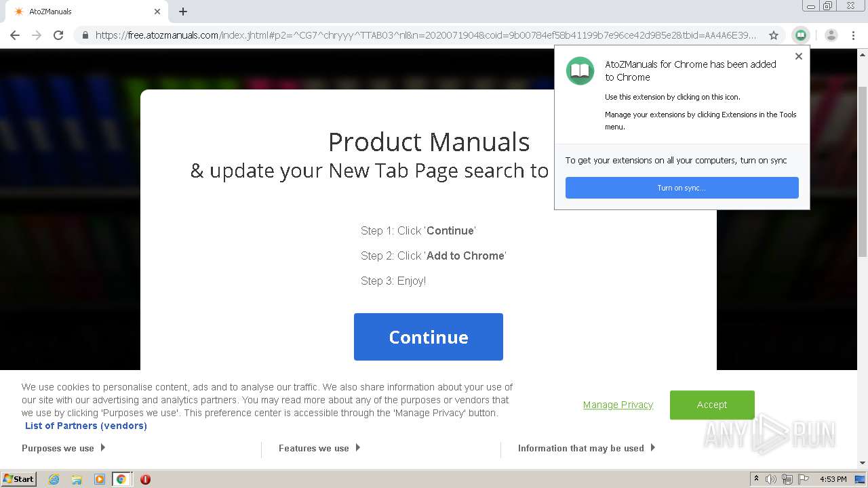Dismiss the extension added popup
The image size is (868, 488).
[x=799, y=56]
